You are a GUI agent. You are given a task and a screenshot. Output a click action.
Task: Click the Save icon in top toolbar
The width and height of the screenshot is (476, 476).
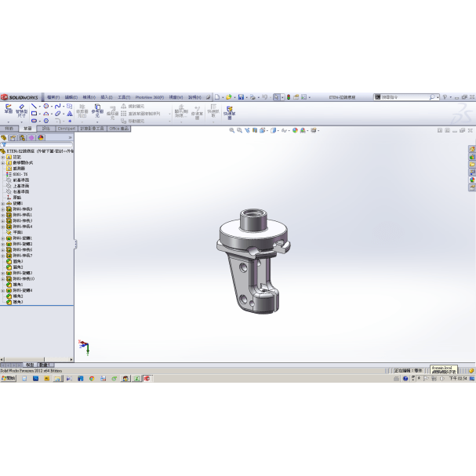(x=242, y=97)
